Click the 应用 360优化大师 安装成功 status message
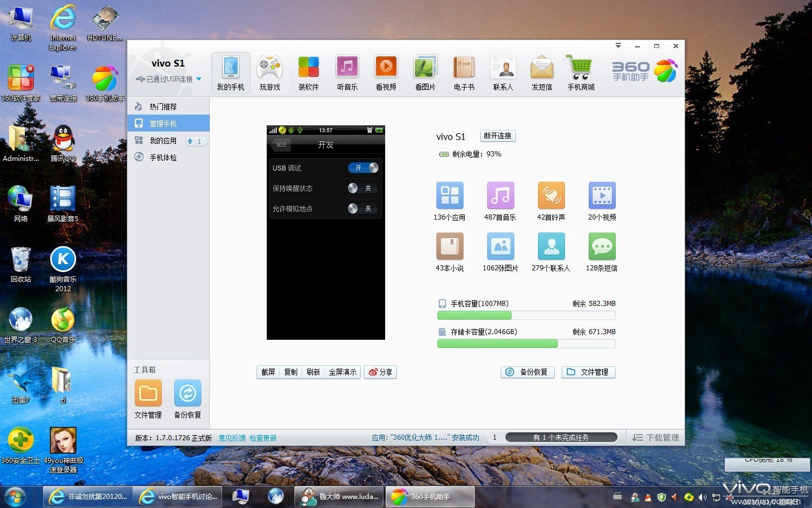This screenshot has width=812, height=508. [425, 437]
